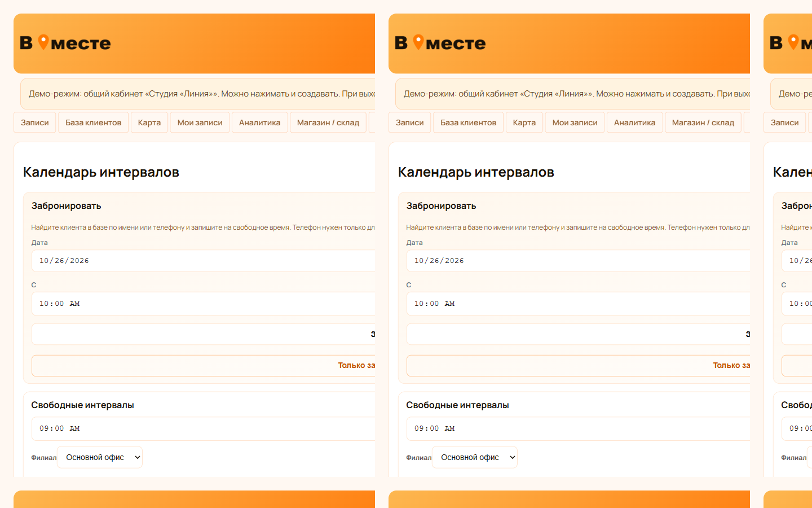Image resolution: width=812 pixels, height=508 pixels.
Task: Click the 'Демо-режим' banner text in the left copy
Action: tap(202, 94)
